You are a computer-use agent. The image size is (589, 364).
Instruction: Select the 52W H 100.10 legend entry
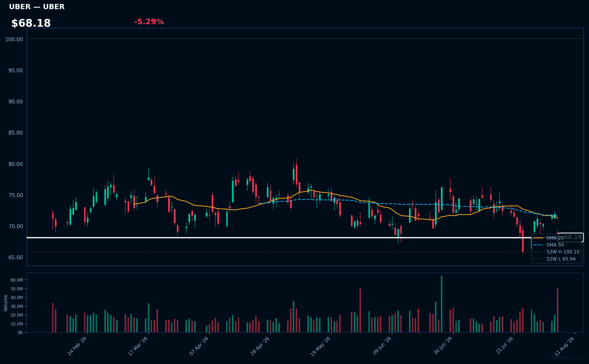pyautogui.click(x=556, y=252)
